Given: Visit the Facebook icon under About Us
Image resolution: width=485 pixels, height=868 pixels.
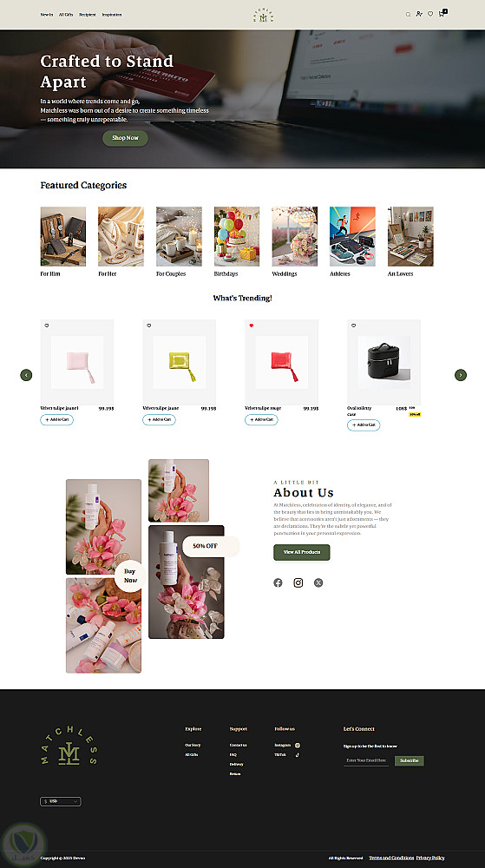Looking at the screenshot, I should [x=278, y=582].
